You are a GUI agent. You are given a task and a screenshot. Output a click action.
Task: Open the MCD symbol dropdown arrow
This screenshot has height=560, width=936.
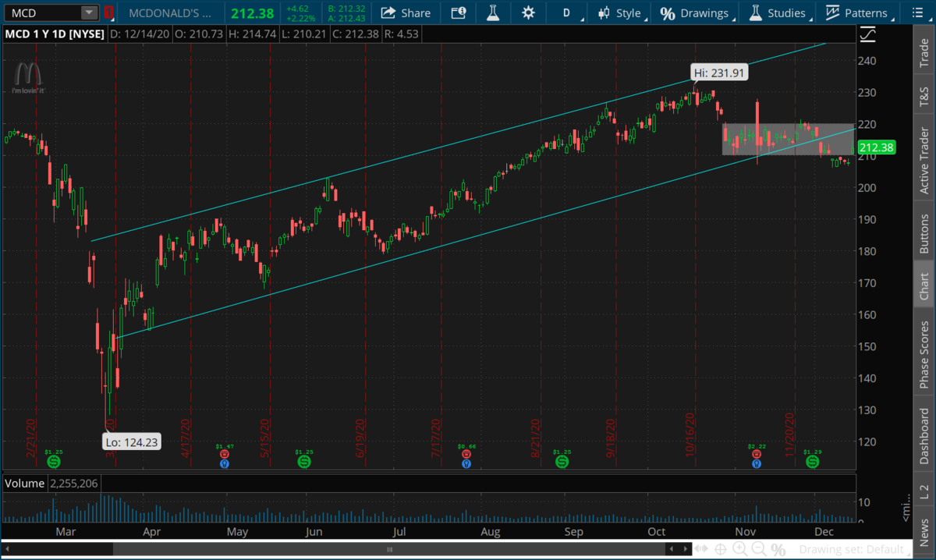click(x=89, y=13)
